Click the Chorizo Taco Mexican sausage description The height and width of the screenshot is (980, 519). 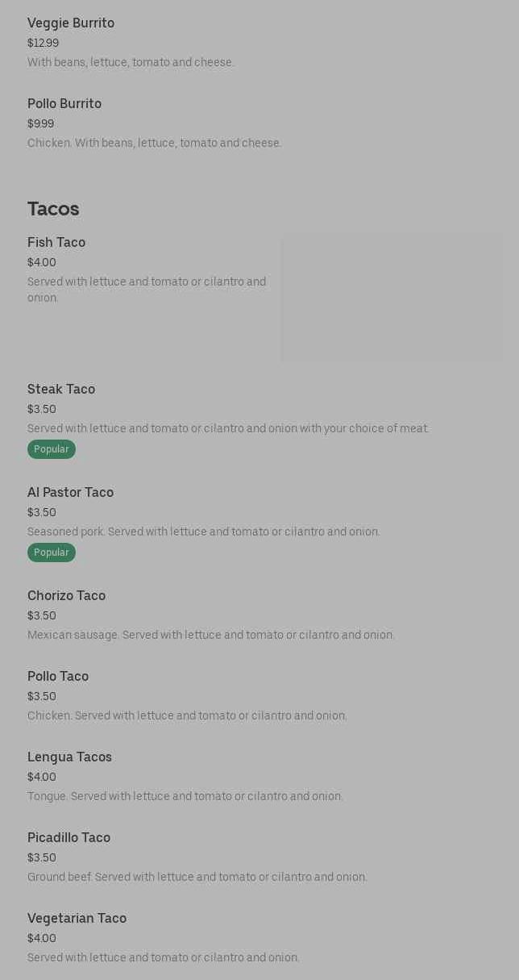coord(211,636)
